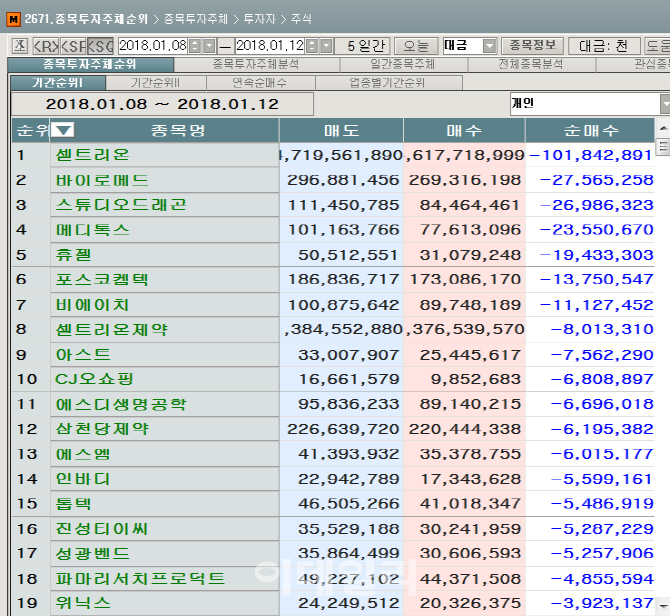Select stock 삼천당제약
670x616 pixels.
[x=102, y=429]
